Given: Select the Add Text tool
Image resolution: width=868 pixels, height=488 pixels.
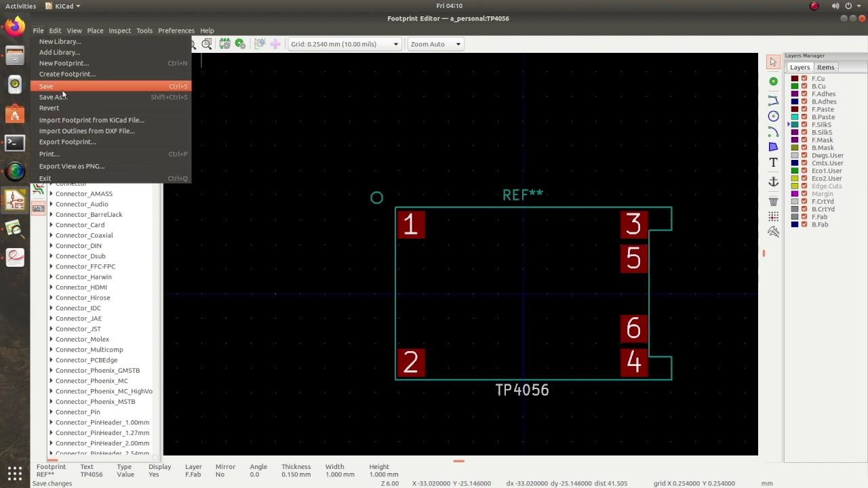Looking at the screenshot, I should [x=773, y=163].
